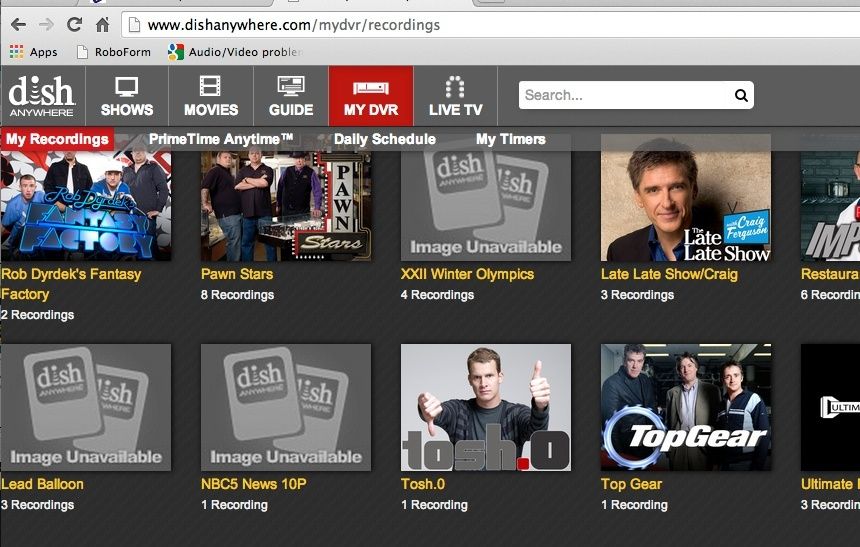The height and width of the screenshot is (547, 860).
Task: Click '4 Recordings' under Winter Olympics
Action: [x=437, y=295]
